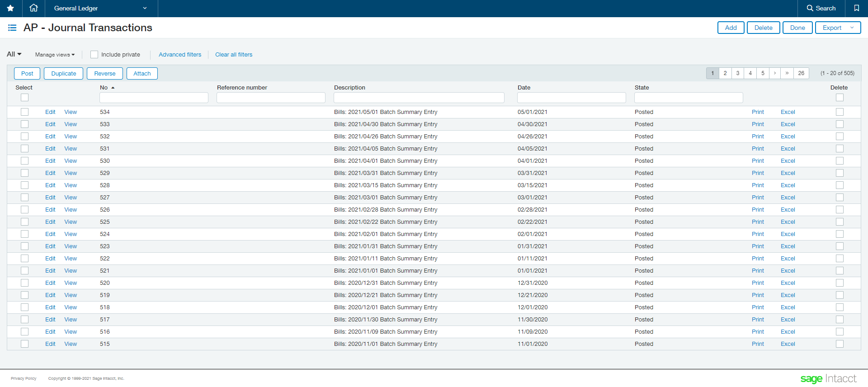Click the favorites star icon

tap(10, 8)
